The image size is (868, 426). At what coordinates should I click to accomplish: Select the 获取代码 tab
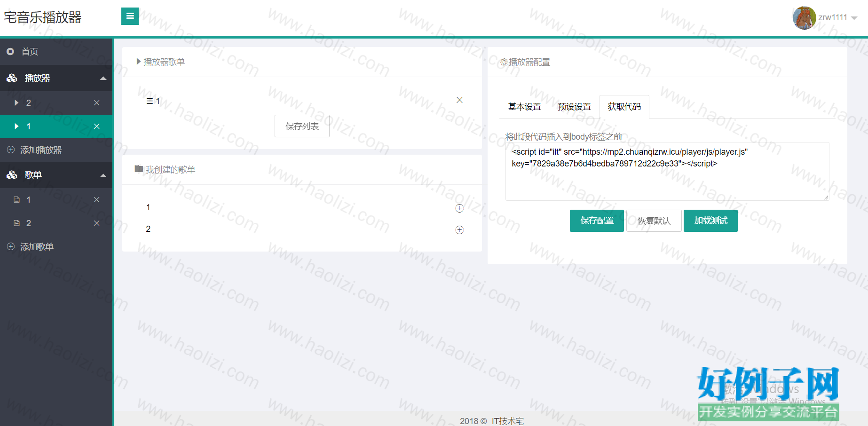point(624,107)
